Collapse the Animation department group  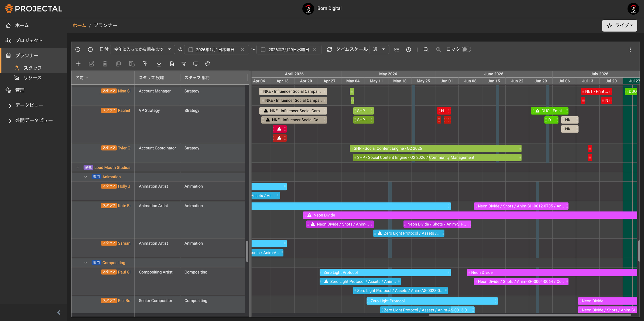[x=86, y=177]
